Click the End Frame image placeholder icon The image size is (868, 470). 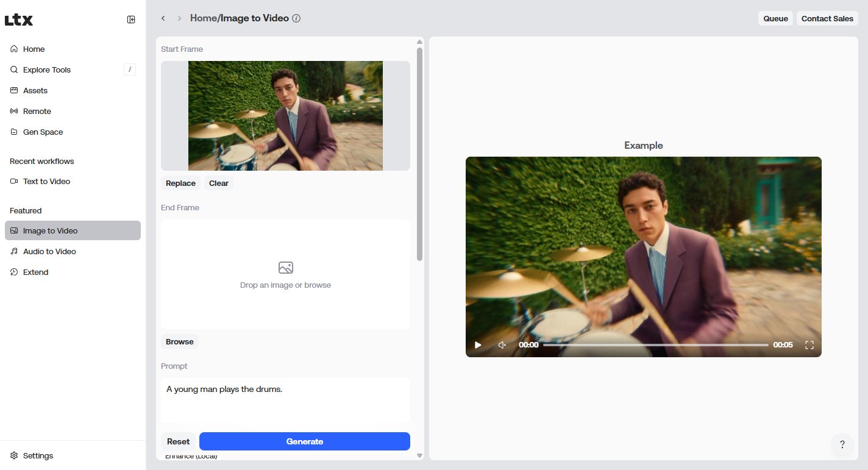pyautogui.click(x=285, y=268)
